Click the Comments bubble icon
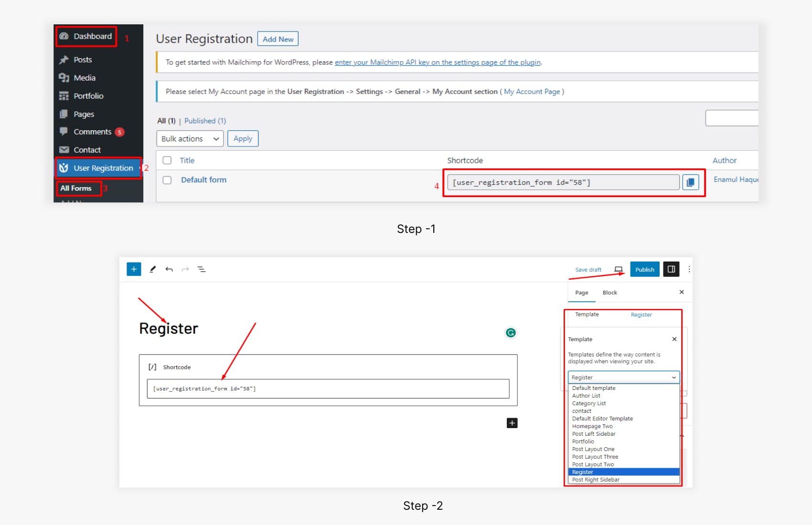Viewport: 812px width, 525px height. point(64,131)
